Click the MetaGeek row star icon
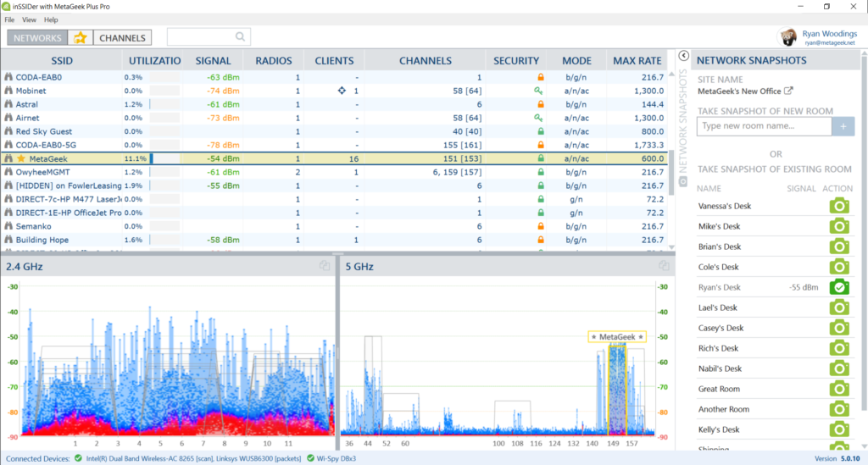Screen dimensions: 868x465 click(x=21, y=158)
